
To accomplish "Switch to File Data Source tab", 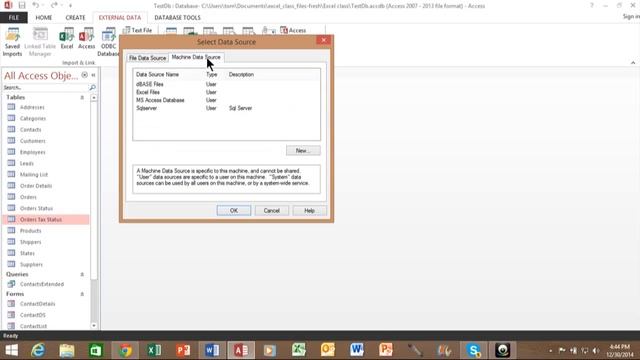I will 147,58.
